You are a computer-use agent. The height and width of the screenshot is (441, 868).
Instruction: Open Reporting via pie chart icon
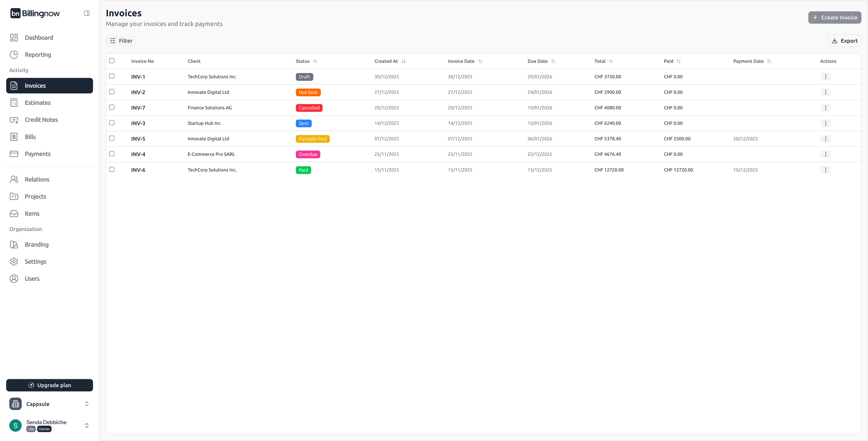click(x=14, y=54)
